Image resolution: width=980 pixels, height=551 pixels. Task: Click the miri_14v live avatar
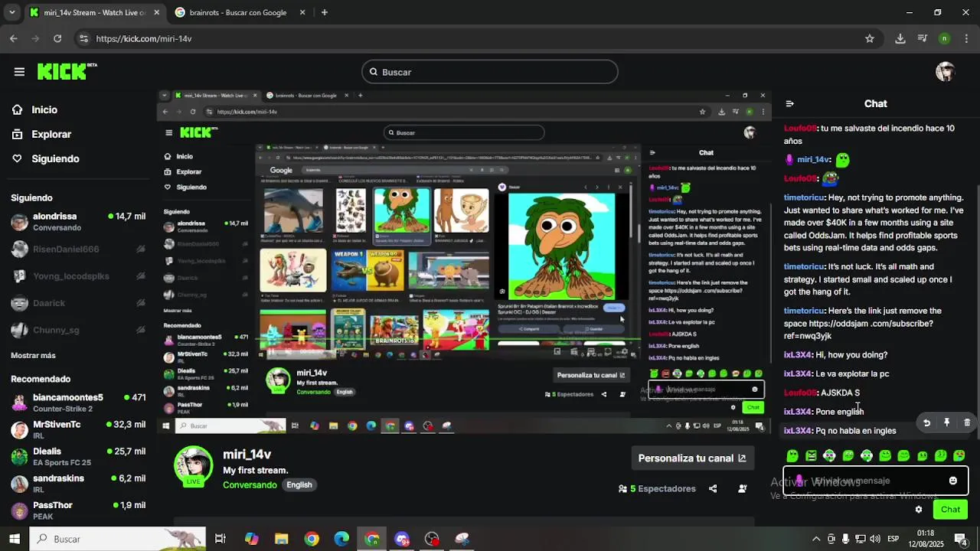pos(194,466)
